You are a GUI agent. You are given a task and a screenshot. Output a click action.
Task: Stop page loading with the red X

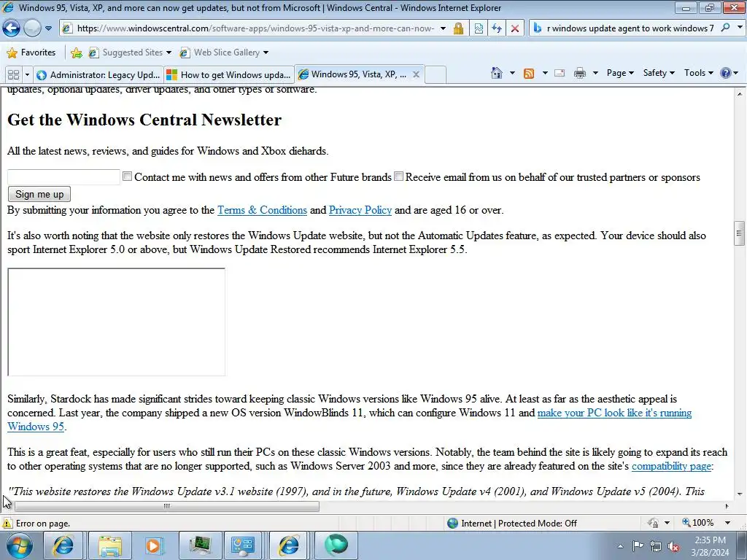pyautogui.click(x=515, y=28)
